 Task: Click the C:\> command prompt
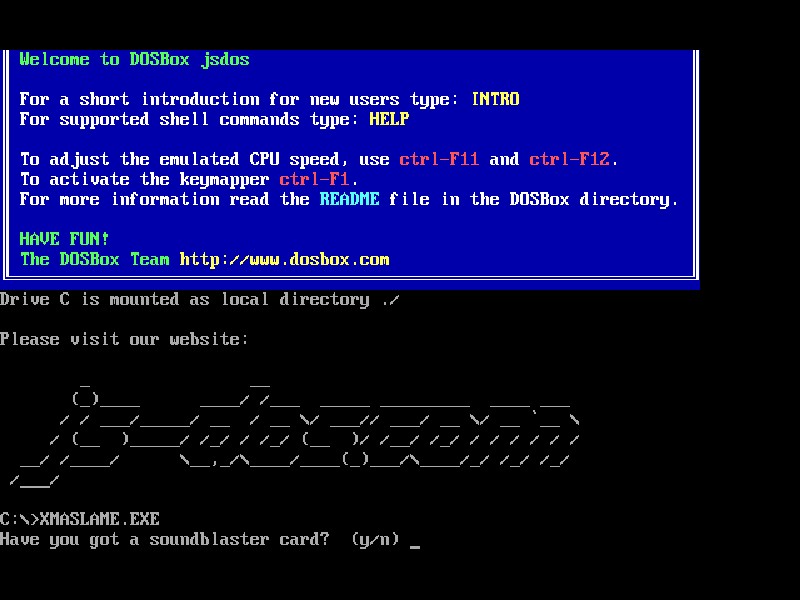coord(19,519)
